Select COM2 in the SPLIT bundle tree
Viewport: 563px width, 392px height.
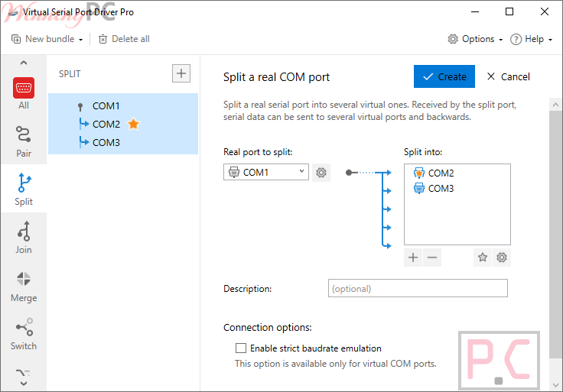[106, 124]
